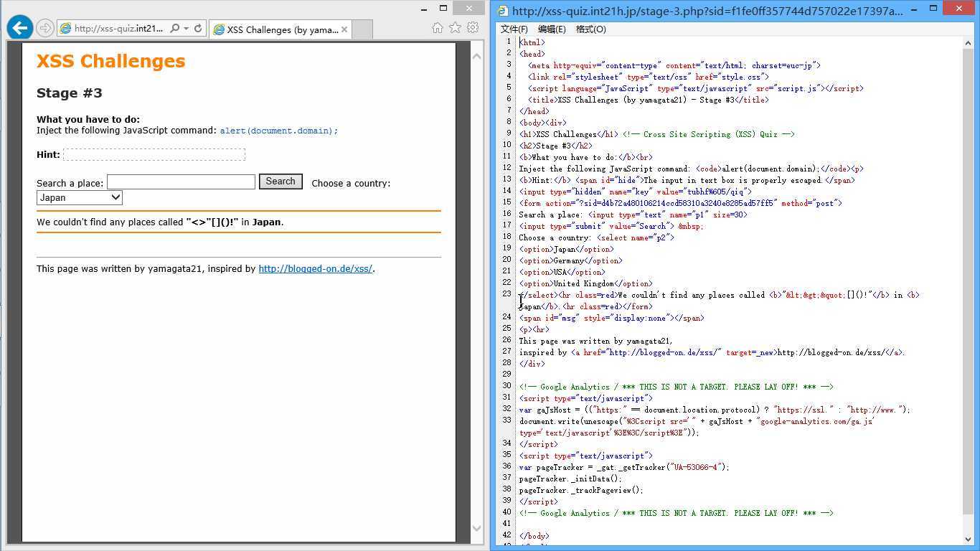
Task: Click the meta content-type line in source
Action: [x=674, y=65]
